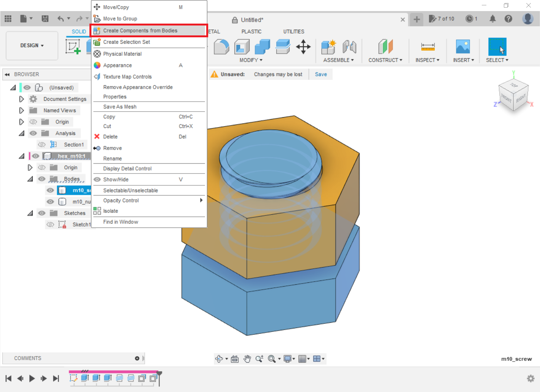Click the notifications bell icon

pyautogui.click(x=492, y=19)
